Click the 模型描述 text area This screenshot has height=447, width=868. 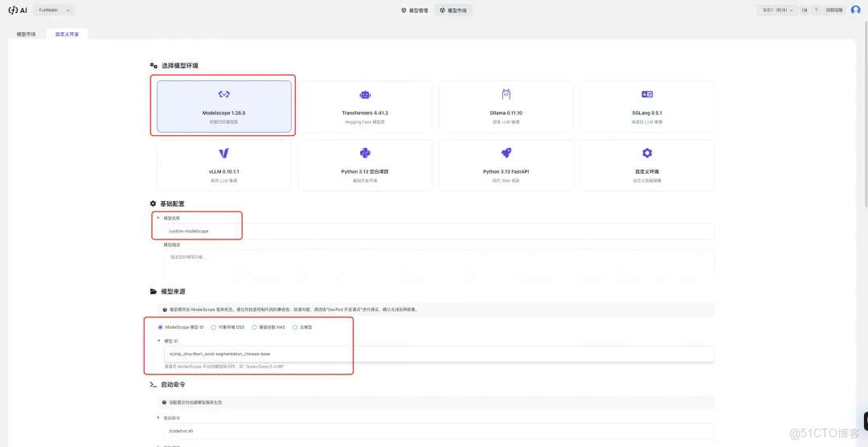click(x=439, y=263)
